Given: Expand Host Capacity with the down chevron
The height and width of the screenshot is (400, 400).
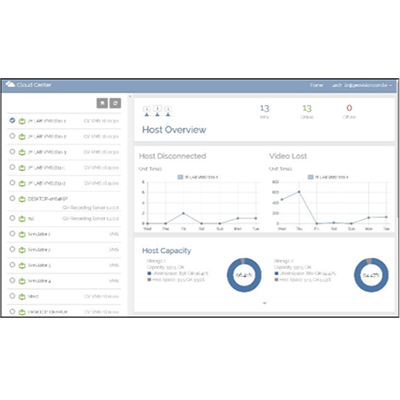Looking at the screenshot, I should click(265, 303).
